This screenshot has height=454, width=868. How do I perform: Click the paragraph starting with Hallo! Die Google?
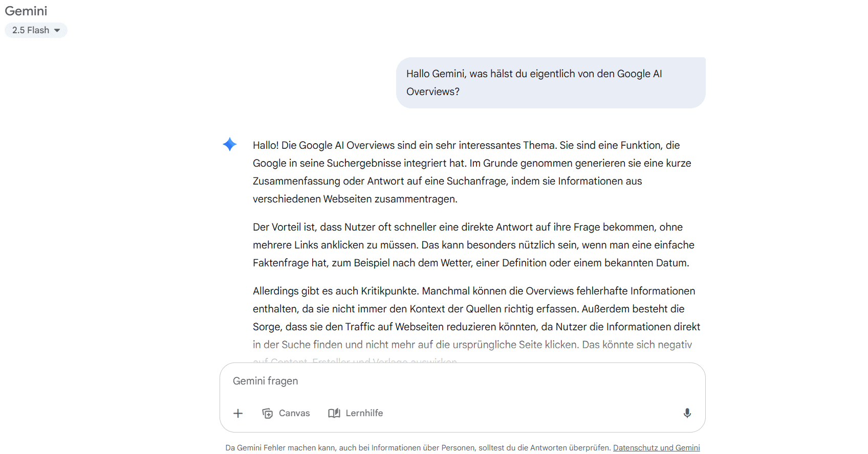pyautogui.click(x=471, y=172)
